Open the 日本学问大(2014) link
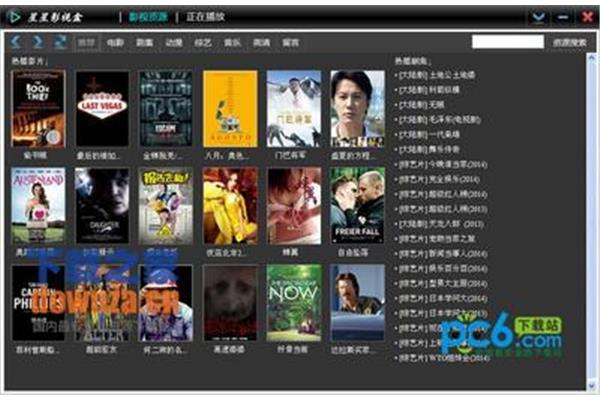 (x=443, y=299)
